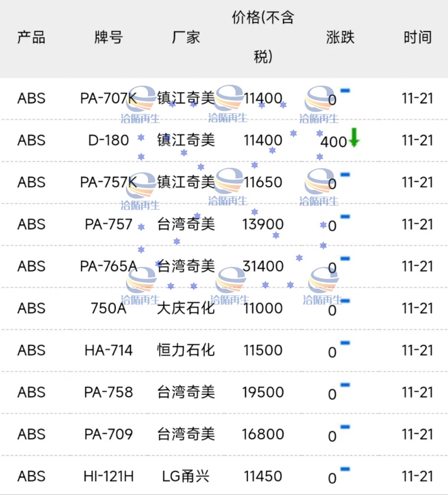Click the LG甬兴 manufacturer name
The width and height of the screenshot is (448, 495).
click(x=186, y=476)
